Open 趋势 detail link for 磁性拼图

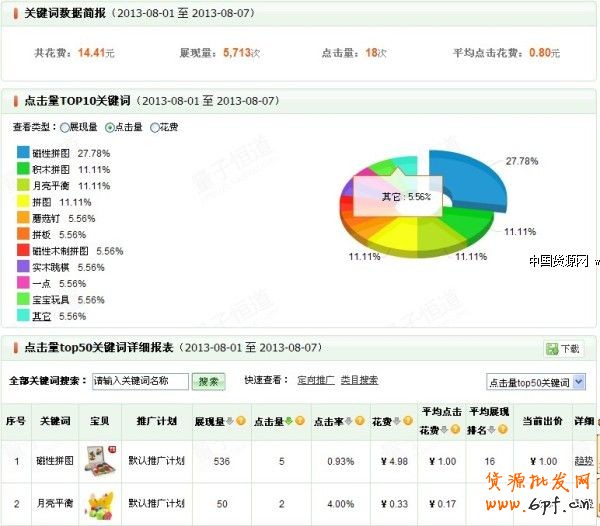pos(583,460)
